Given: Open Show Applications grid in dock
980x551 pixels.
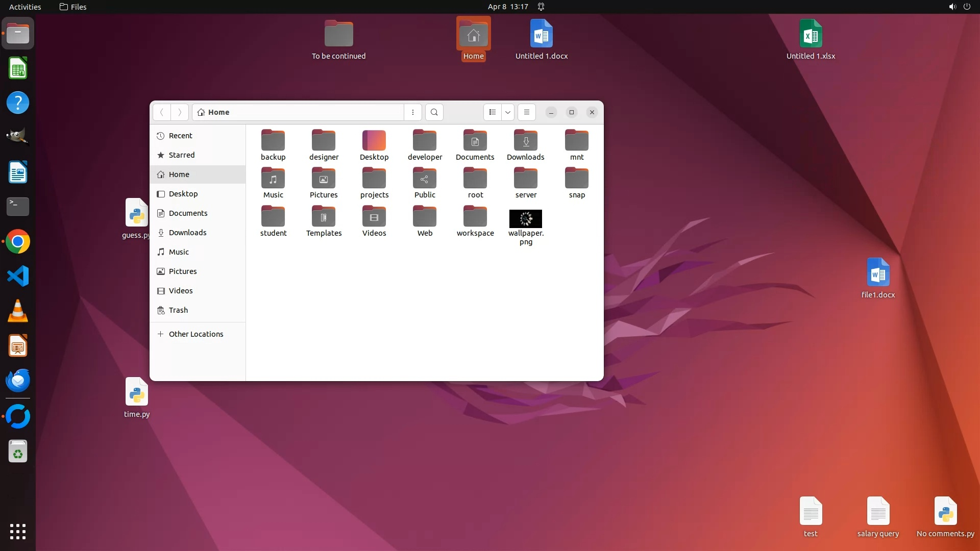Looking at the screenshot, I should [18, 532].
